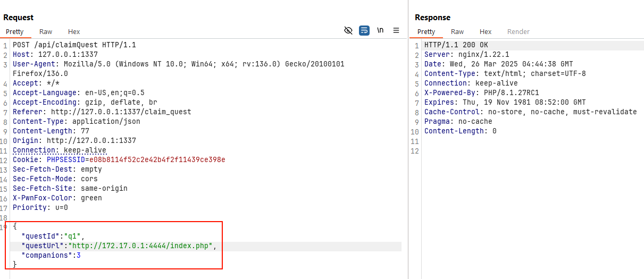Click the Content-Length: 77 request header
The width and height of the screenshot is (644, 279).
point(51,131)
